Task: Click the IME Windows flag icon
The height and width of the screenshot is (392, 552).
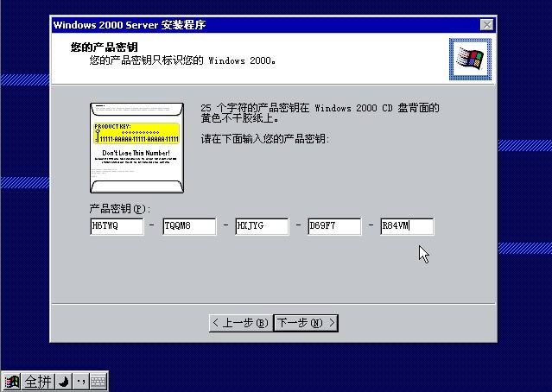Action: click(11, 382)
